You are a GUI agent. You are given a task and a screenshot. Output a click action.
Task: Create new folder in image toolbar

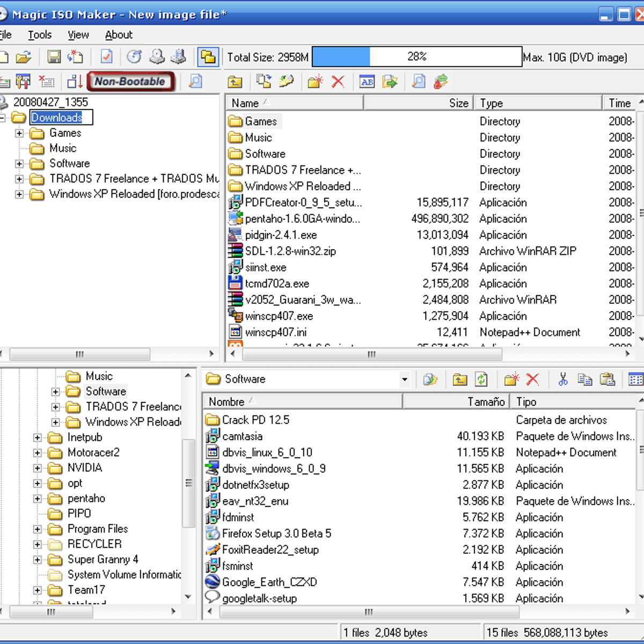(316, 82)
